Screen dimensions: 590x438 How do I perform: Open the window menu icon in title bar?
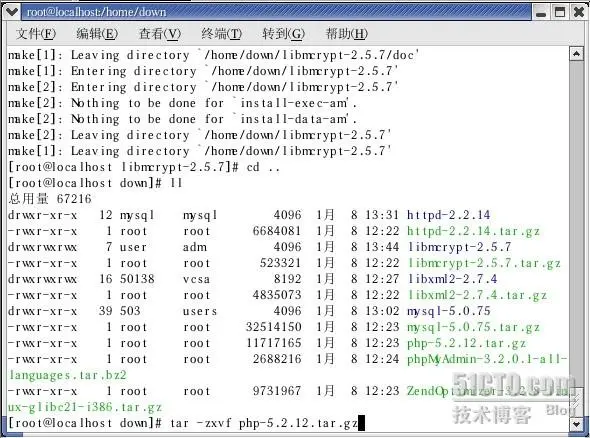coord(11,12)
